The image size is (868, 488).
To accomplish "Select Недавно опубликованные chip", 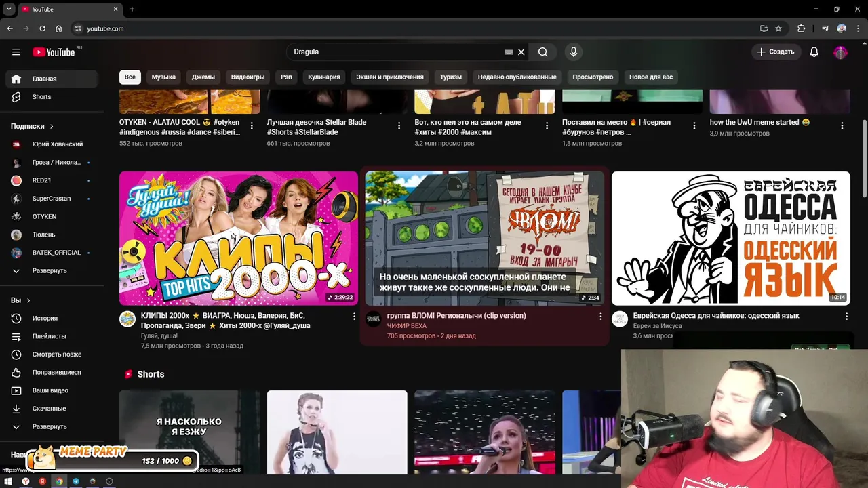I will [517, 77].
